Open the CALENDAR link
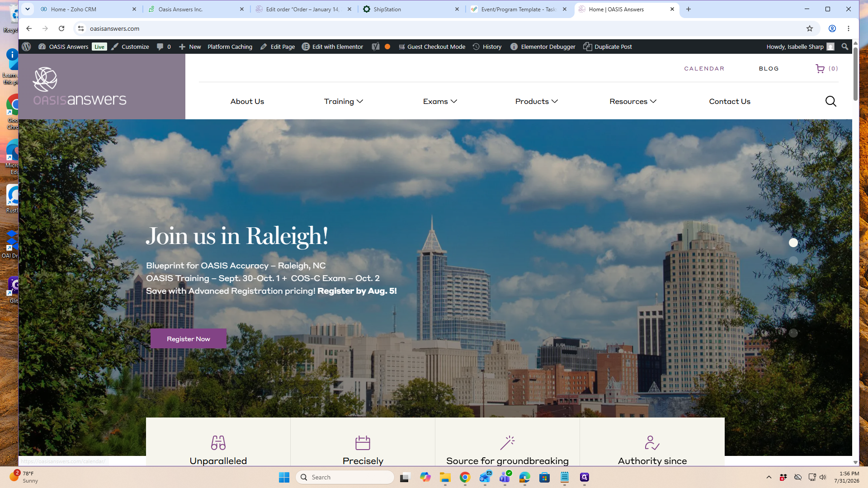 [704, 69]
